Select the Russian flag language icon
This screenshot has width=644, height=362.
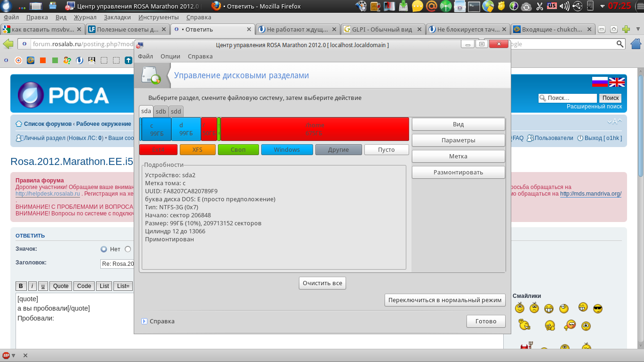point(600,82)
